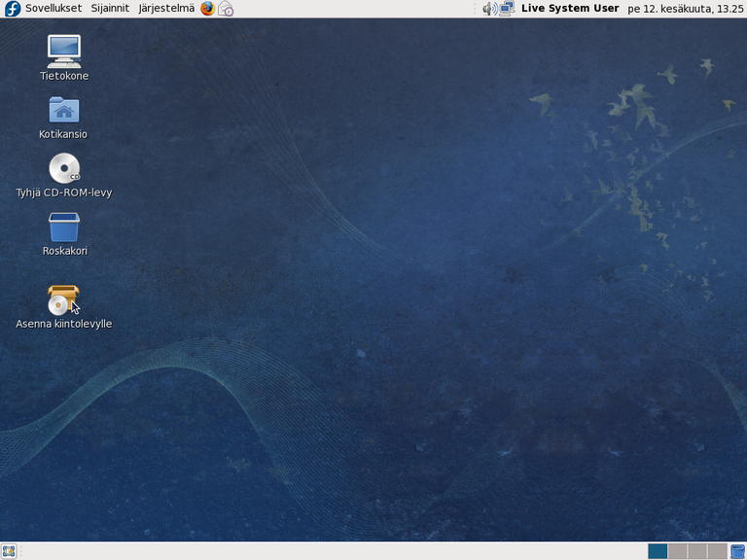
Task: Open the Live System User menu
Action: coord(570,9)
